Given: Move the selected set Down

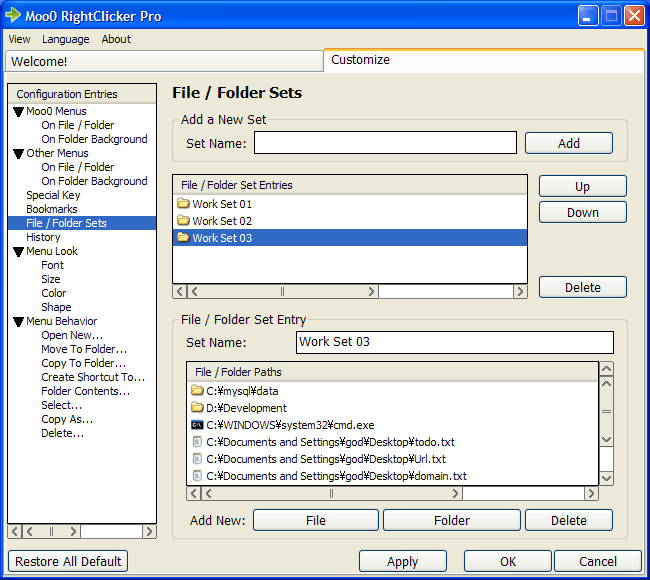Looking at the screenshot, I should click(x=582, y=212).
